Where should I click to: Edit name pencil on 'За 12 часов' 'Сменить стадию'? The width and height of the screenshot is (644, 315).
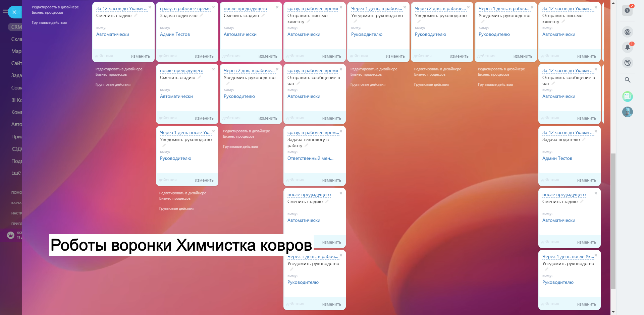tap(136, 15)
